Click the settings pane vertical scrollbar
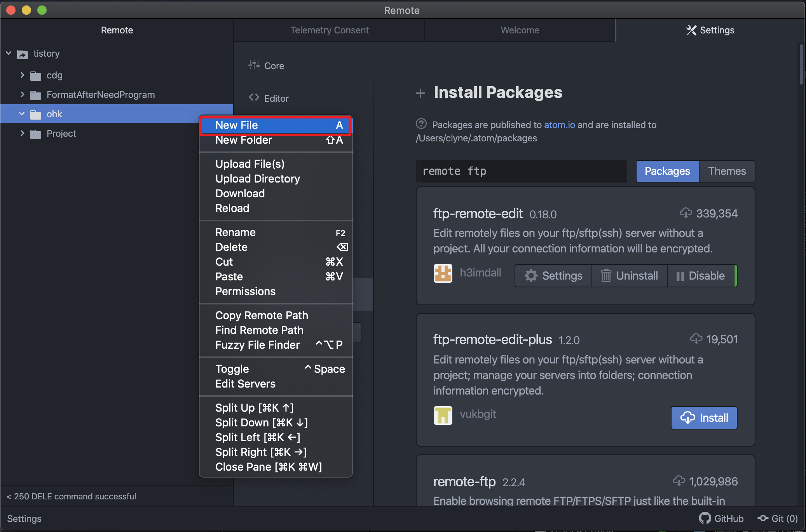 [801, 65]
